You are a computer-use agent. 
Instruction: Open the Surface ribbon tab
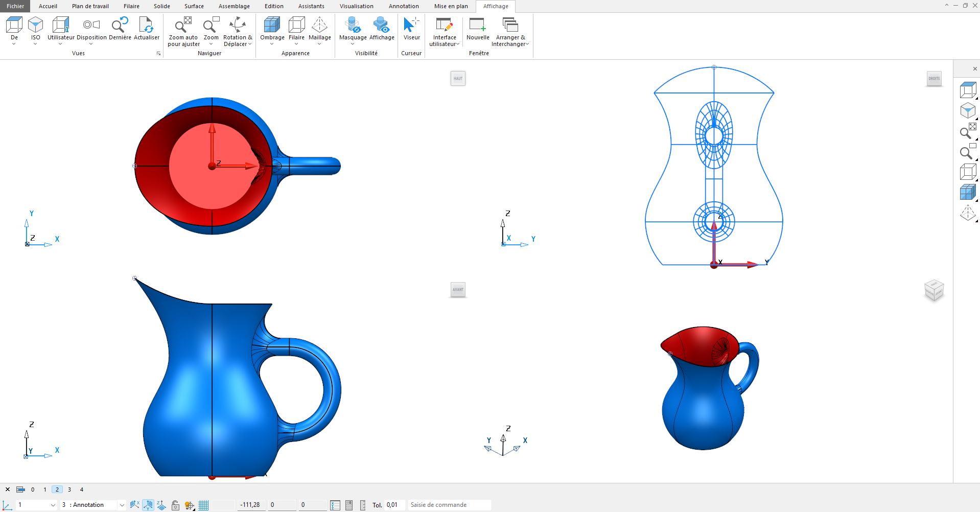(194, 6)
